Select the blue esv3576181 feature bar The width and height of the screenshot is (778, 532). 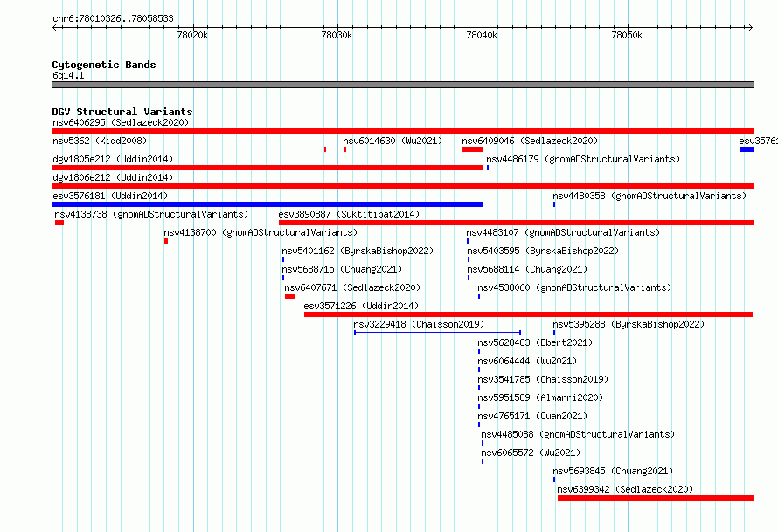coord(267,204)
